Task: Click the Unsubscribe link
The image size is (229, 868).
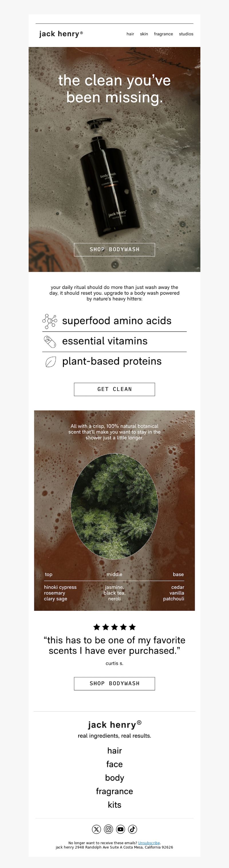Action: pos(149,843)
